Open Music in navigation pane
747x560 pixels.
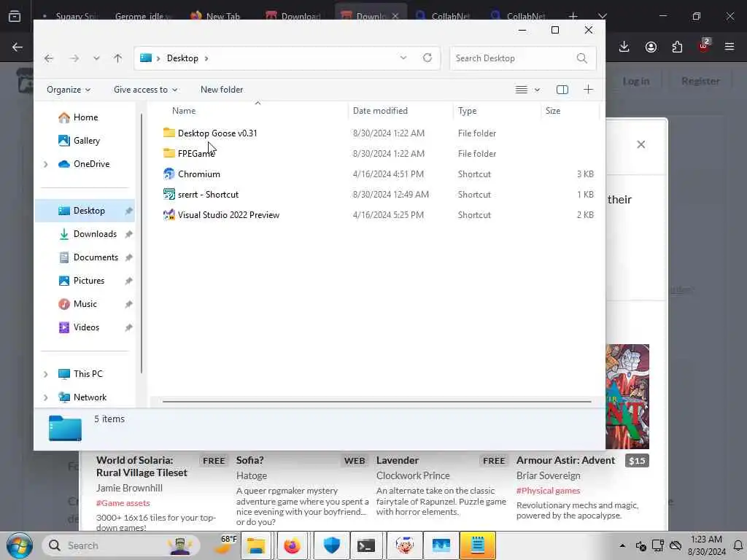pos(85,304)
